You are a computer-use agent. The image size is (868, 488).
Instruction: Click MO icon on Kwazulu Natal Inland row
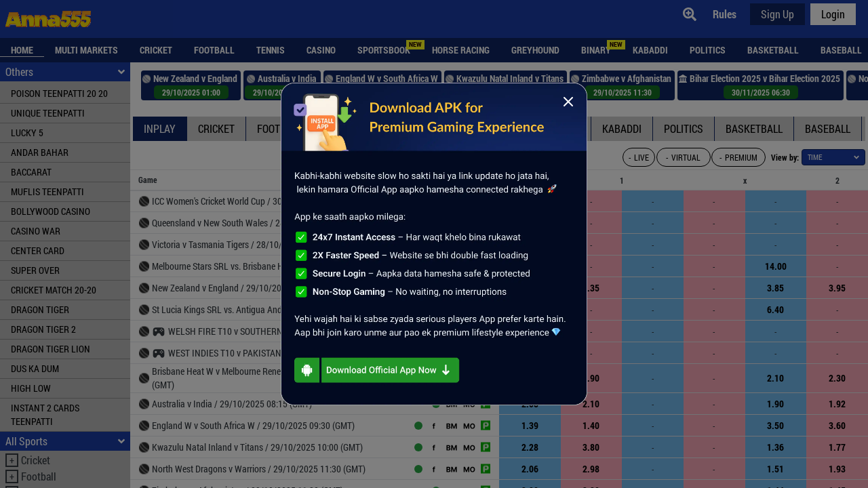(469, 448)
